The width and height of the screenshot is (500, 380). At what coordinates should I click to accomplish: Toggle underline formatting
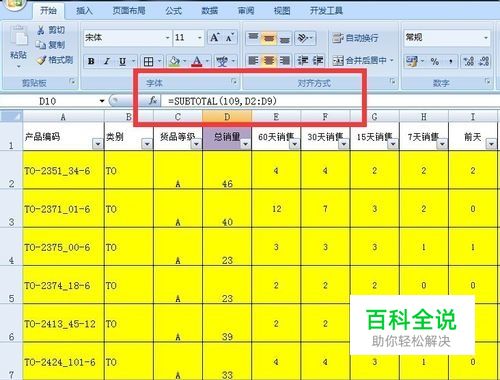(x=123, y=61)
